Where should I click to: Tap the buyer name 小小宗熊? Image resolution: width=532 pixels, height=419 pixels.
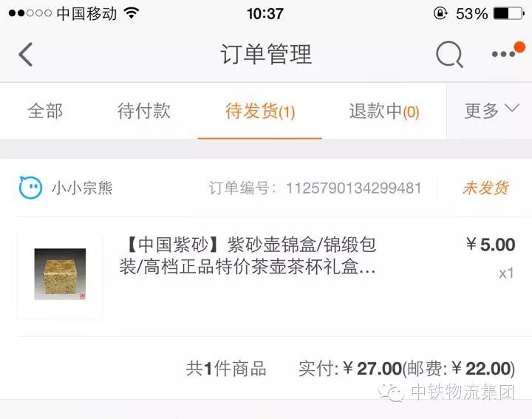pyautogui.click(x=82, y=188)
